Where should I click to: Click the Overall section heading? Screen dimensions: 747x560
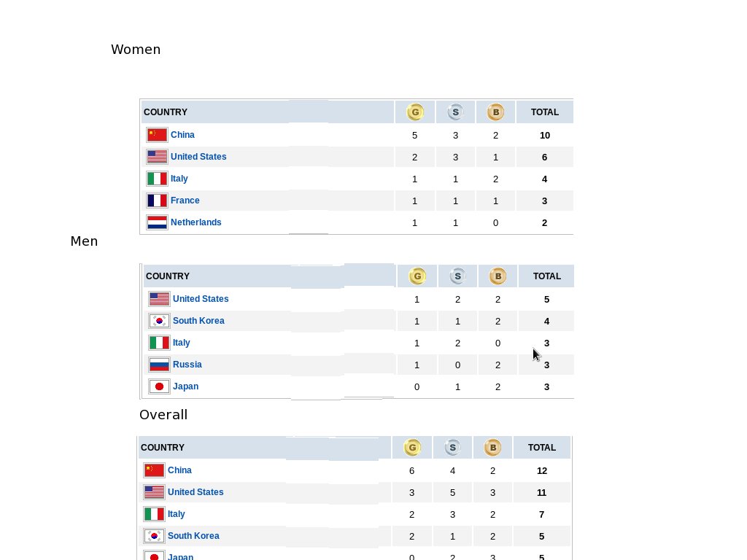(x=163, y=415)
